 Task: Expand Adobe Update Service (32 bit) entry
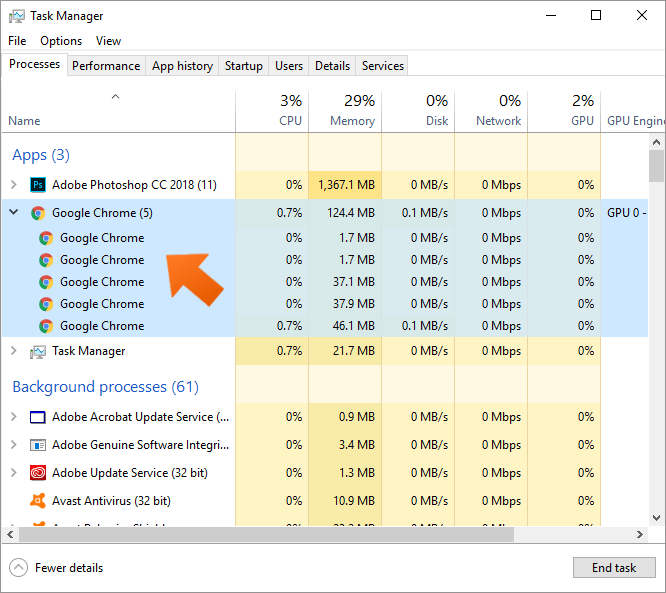click(14, 473)
